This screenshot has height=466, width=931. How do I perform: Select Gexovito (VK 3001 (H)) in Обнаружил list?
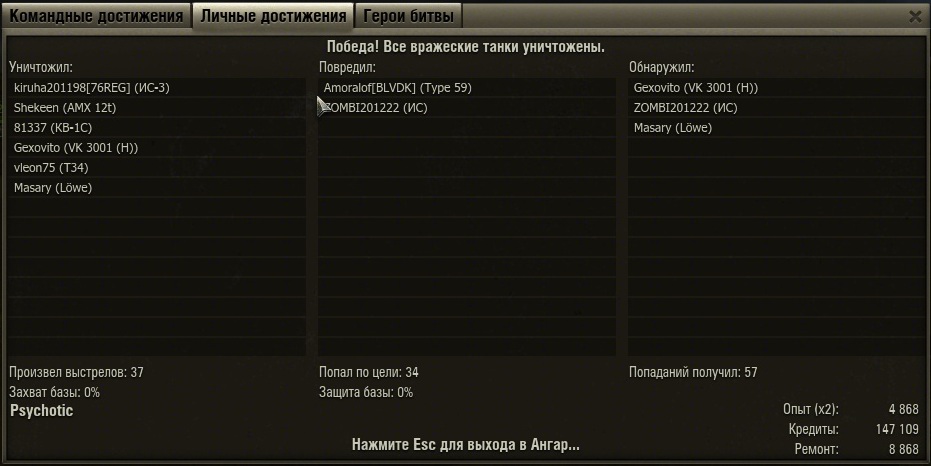coord(777,88)
